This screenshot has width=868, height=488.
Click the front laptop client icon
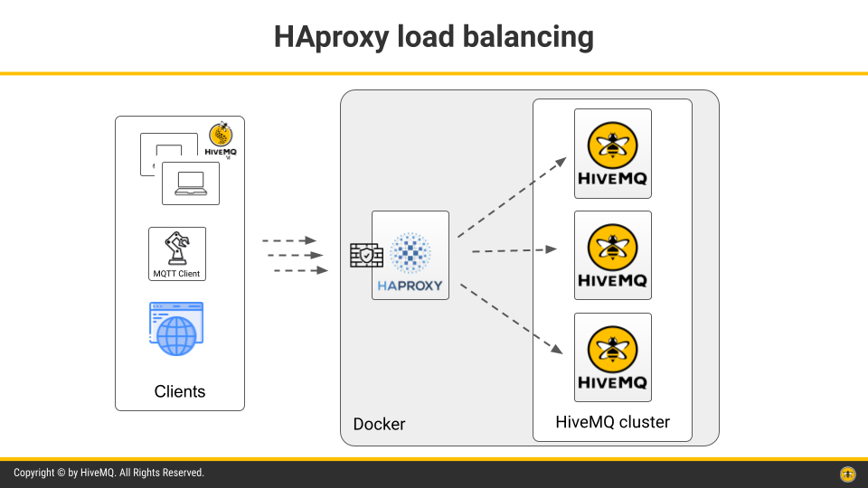point(191,183)
